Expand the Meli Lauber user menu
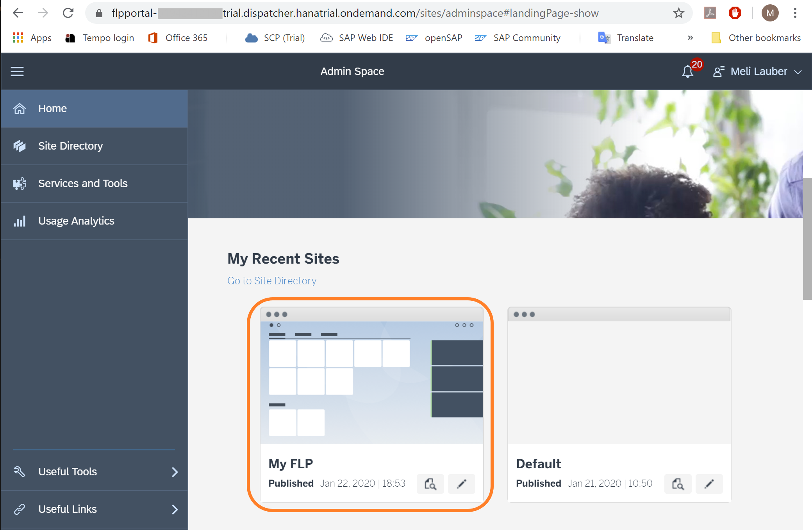The height and width of the screenshot is (530, 812). (758, 71)
